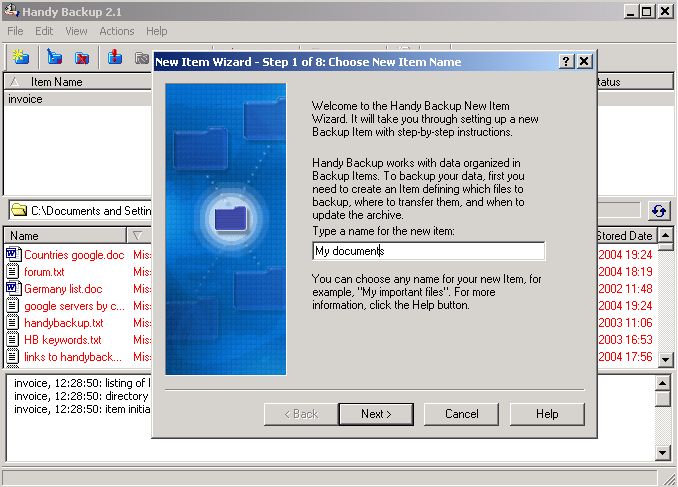Select the google servers by c... file

[x=74, y=306]
